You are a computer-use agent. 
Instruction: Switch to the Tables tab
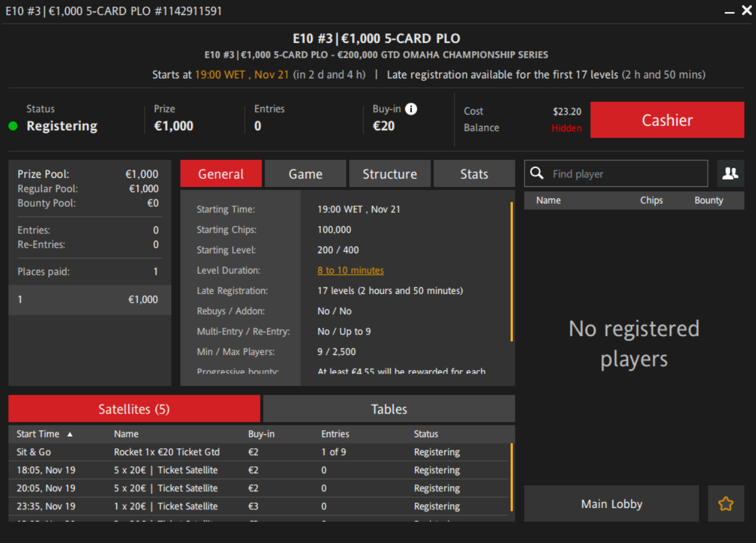coord(389,409)
